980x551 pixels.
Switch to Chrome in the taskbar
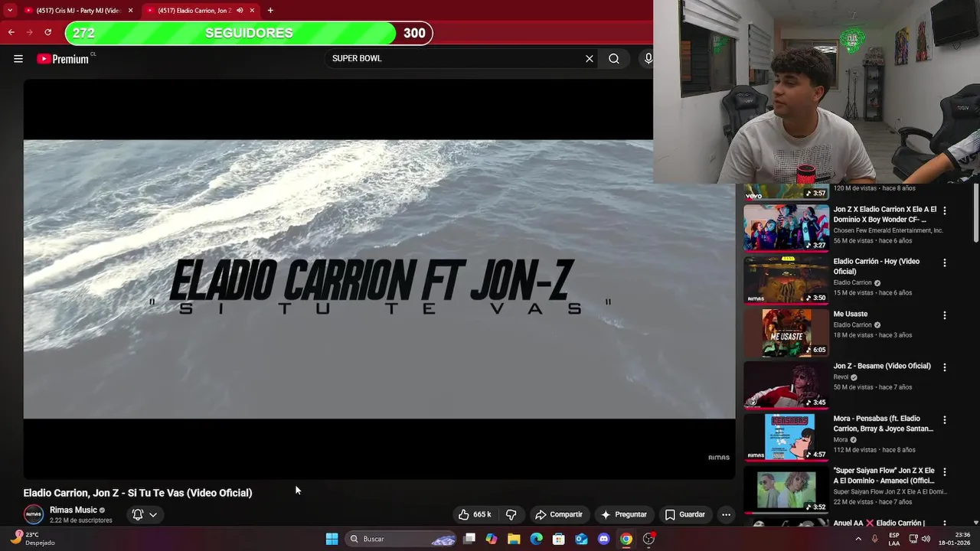pos(626,539)
